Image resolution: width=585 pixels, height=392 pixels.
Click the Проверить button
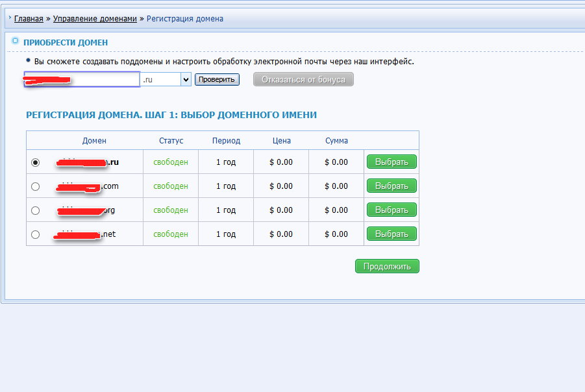(x=217, y=79)
